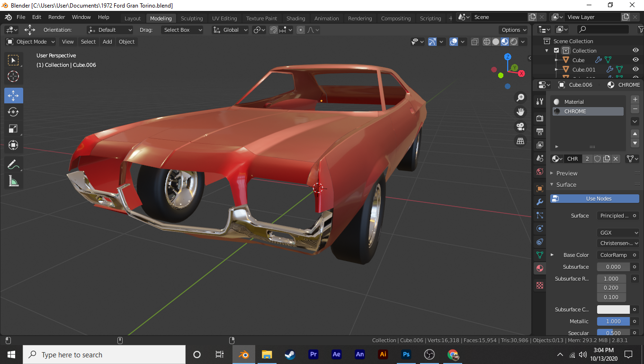Uncheck the Collection checkbox in outliner

point(556,51)
